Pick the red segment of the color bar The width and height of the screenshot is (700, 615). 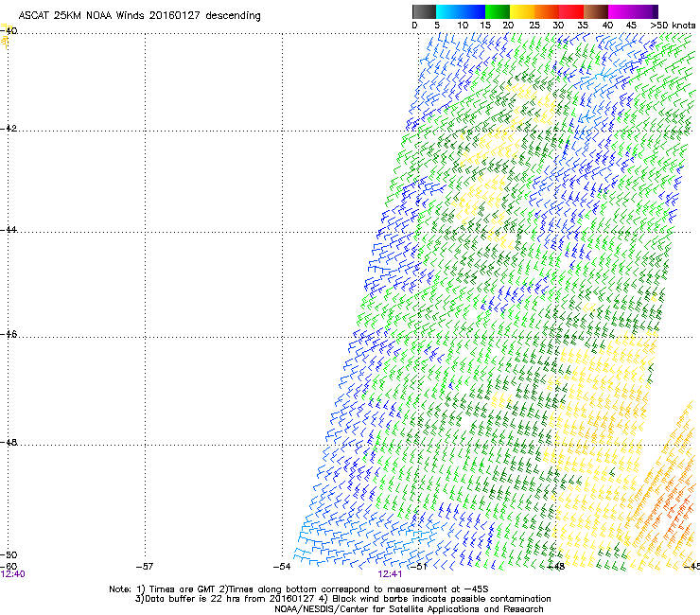point(571,11)
